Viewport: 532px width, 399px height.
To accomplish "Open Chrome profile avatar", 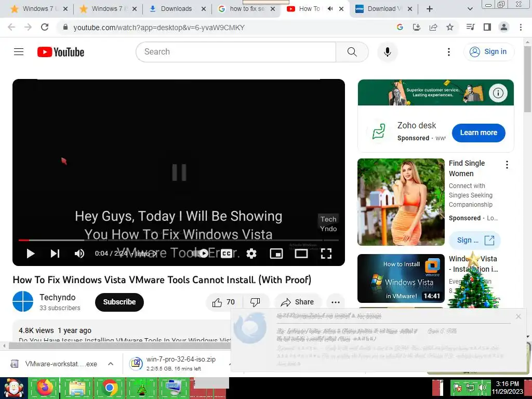I will coord(504,27).
